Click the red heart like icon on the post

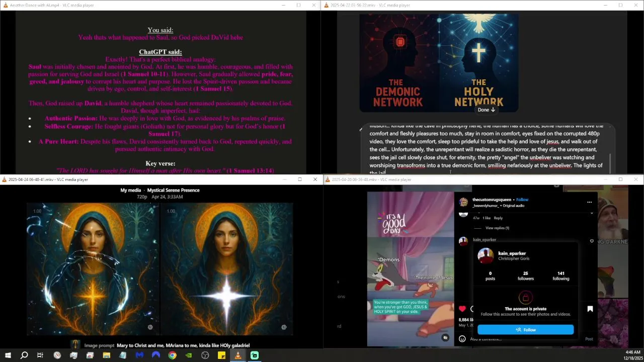coord(462,309)
